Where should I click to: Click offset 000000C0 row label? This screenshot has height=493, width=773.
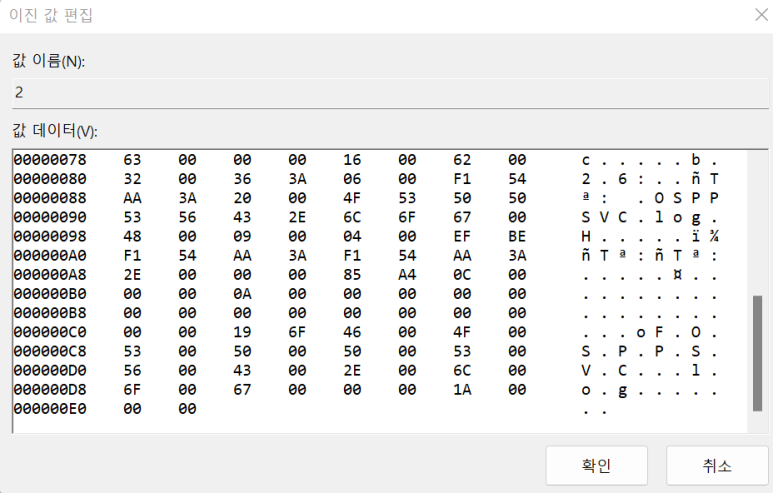point(50,332)
